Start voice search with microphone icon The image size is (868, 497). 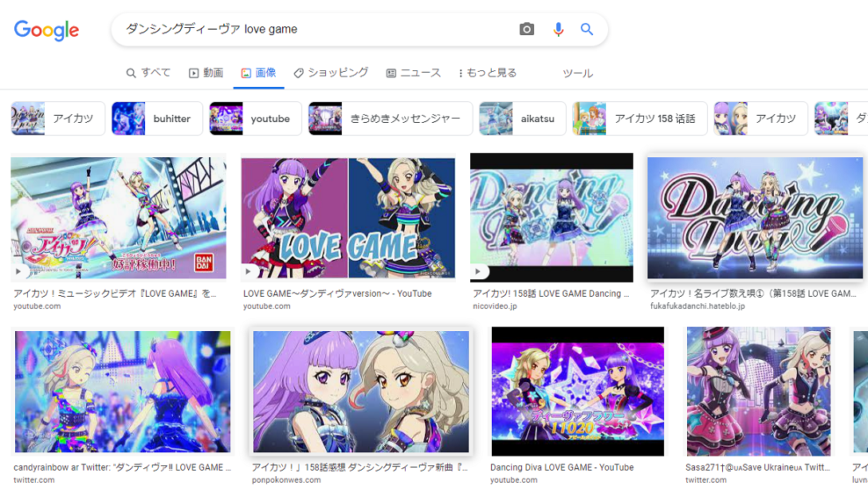[x=558, y=30]
